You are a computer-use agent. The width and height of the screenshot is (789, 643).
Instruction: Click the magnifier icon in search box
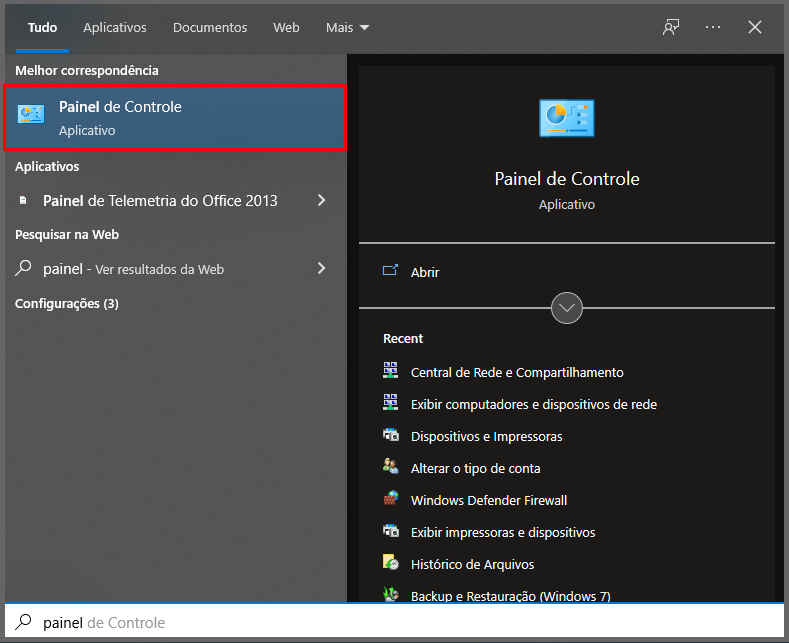click(23, 622)
